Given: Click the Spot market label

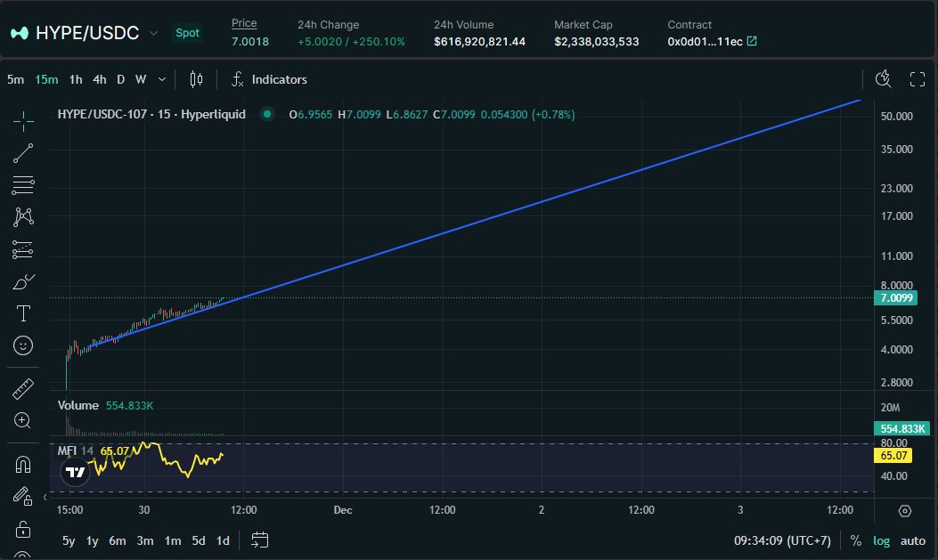Looking at the screenshot, I should pyautogui.click(x=187, y=33).
